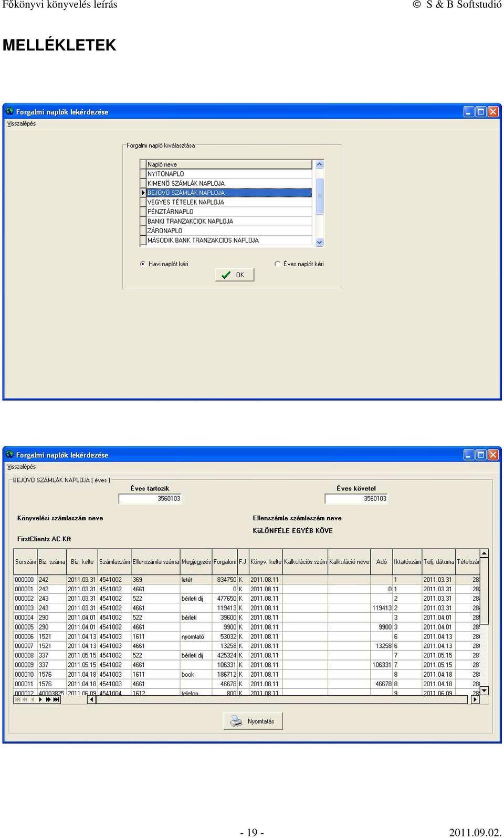
Task: Select VEGYES TÉTELEK NAPLÓJA in the list
Action: [229, 202]
